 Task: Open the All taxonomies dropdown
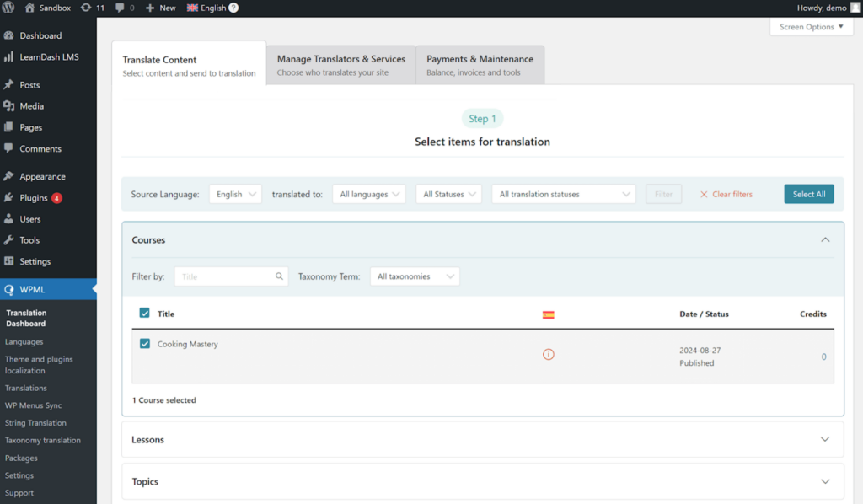pos(415,276)
